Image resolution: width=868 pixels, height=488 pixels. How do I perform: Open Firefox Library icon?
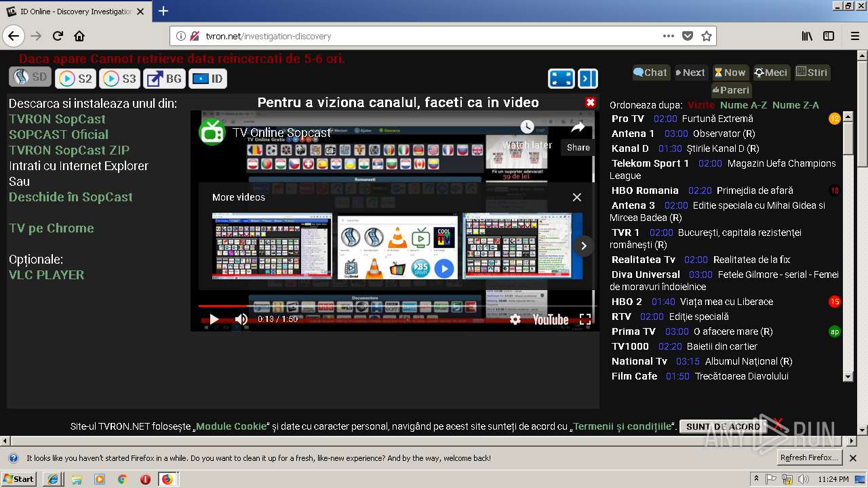[807, 36]
